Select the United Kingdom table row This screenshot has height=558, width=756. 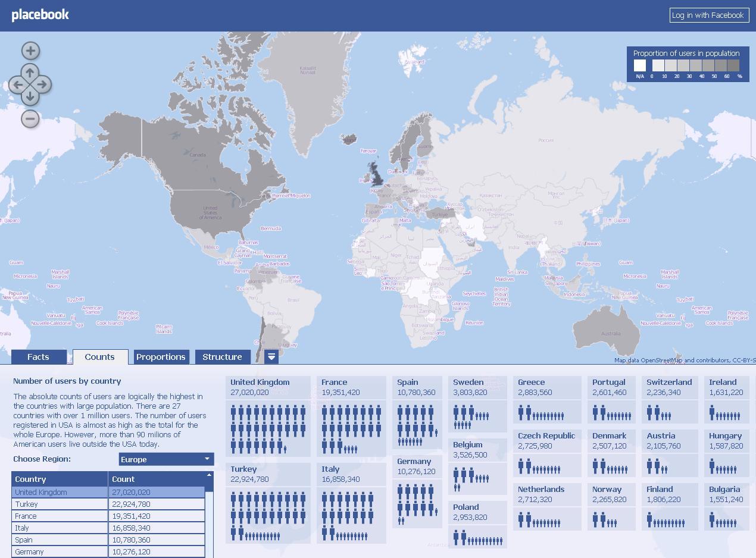(x=108, y=492)
